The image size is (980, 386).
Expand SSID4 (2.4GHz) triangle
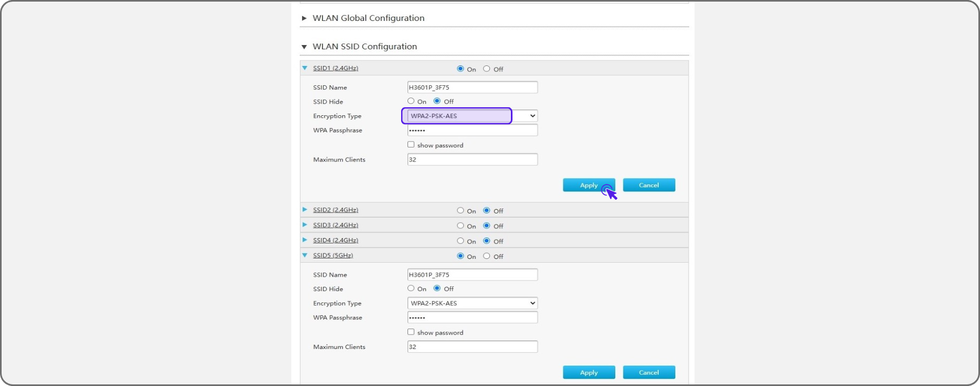(305, 240)
